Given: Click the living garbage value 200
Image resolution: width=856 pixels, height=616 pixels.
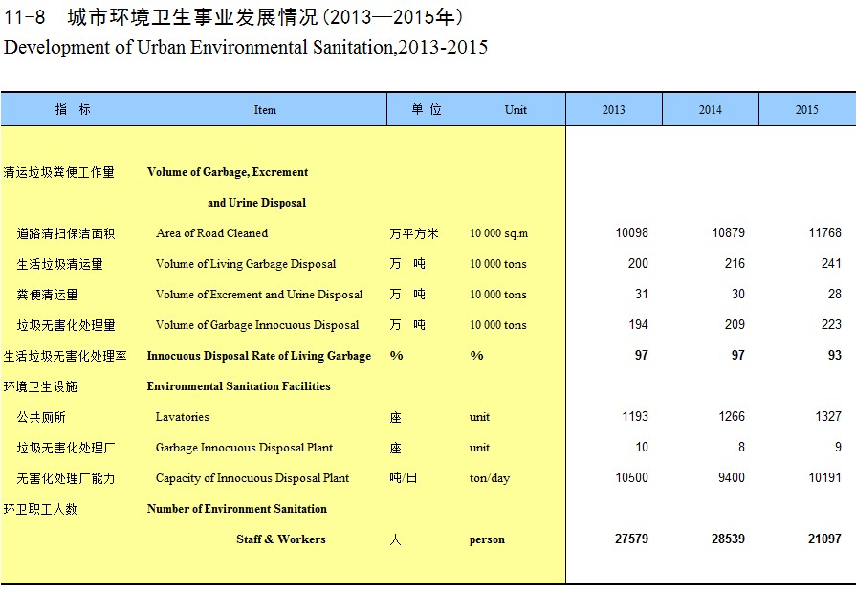Looking at the screenshot, I should 638,263.
